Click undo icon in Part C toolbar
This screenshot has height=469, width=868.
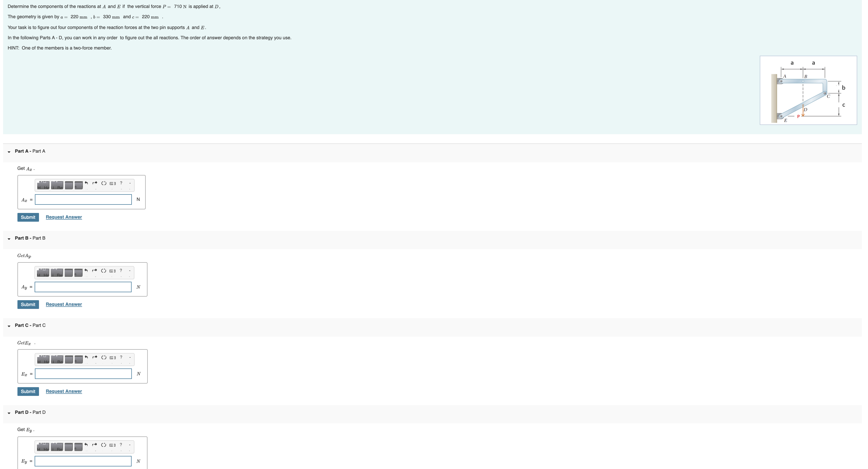coord(86,357)
